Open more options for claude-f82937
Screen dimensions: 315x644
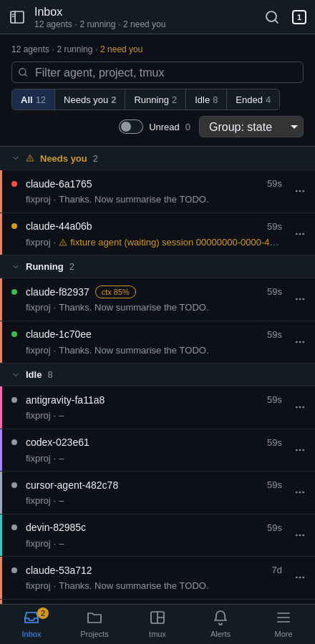300,299
